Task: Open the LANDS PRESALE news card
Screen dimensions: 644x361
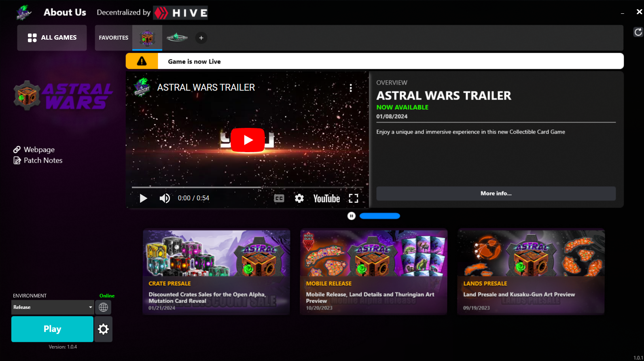Action: (x=531, y=272)
